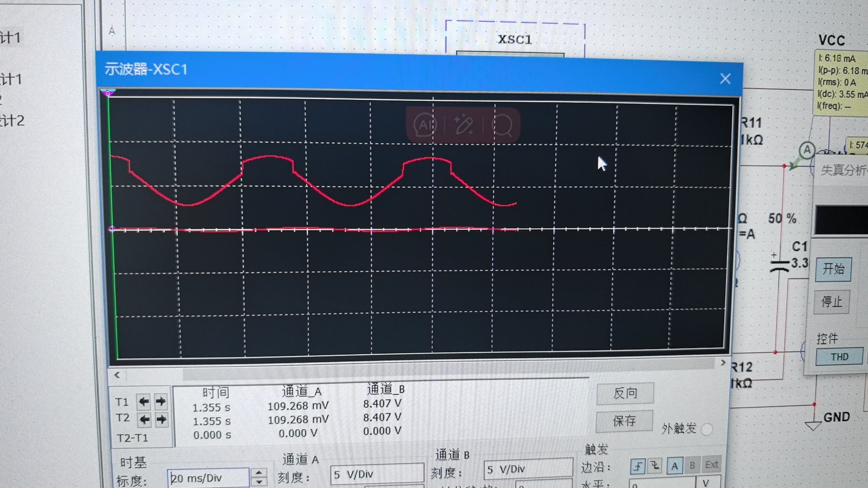Select falling edge trigger icon
This screenshot has height=488, width=868.
click(x=655, y=465)
